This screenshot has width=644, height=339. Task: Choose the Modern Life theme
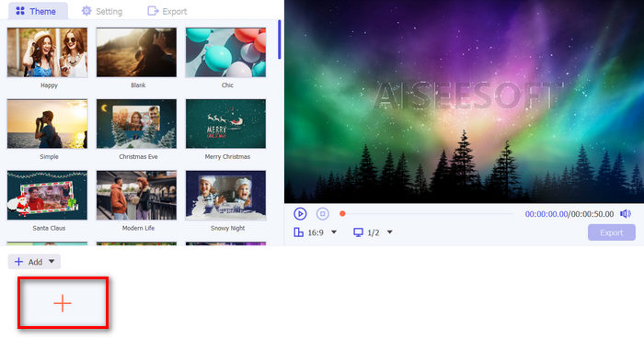(x=136, y=195)
